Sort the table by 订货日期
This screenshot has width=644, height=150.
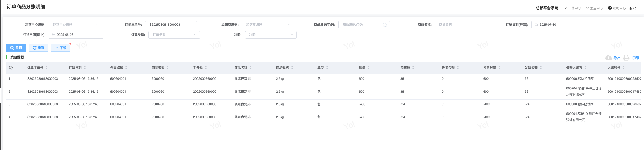pos(85,68)
